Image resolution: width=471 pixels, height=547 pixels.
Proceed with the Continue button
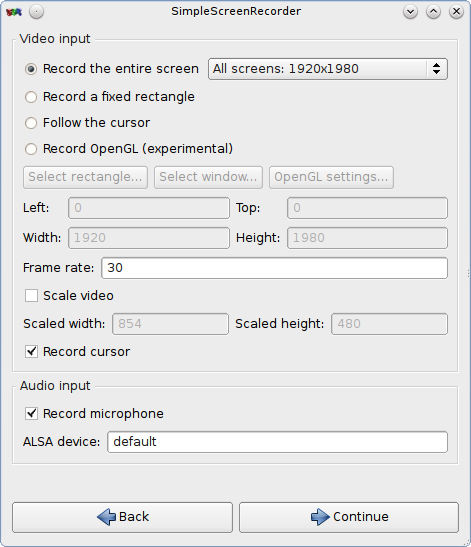(x=349, y=517)
